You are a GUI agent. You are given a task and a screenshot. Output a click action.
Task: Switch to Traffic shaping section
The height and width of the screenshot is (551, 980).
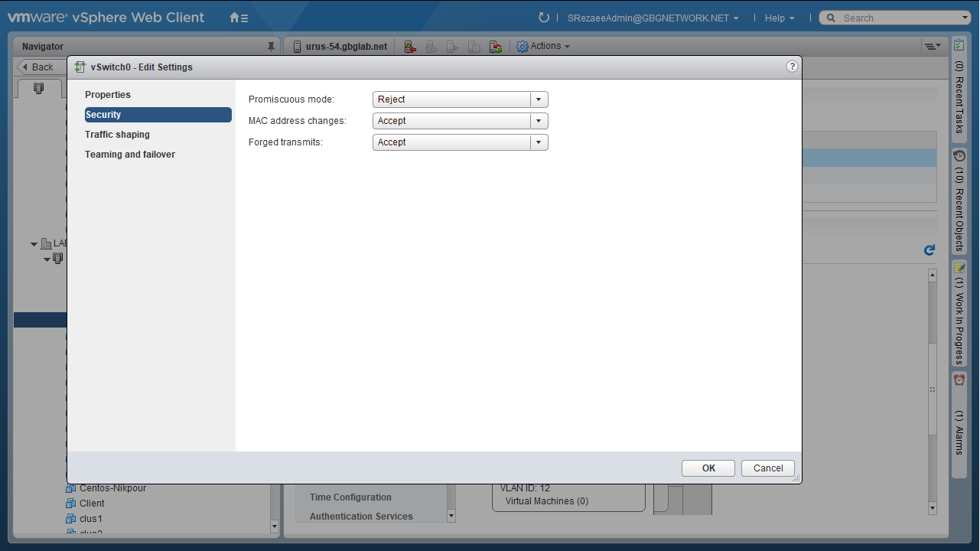(117, 135)
